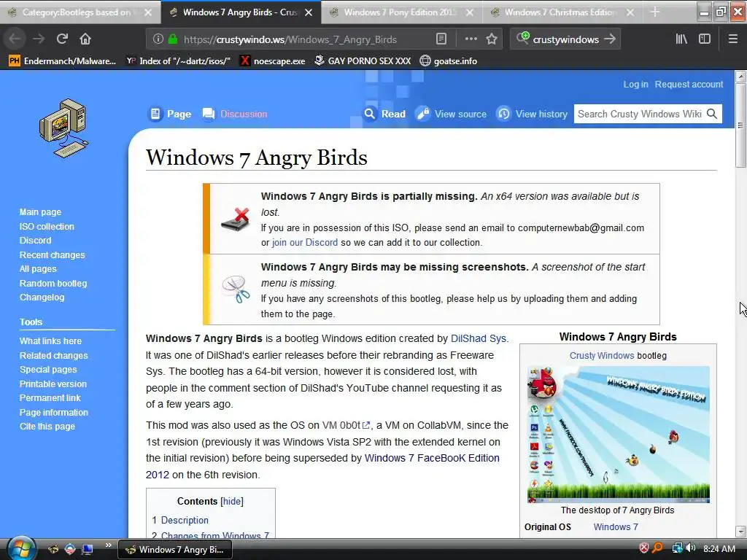
Task: Click the page vertical scrollbar thumb
Action: pos(740,125)
